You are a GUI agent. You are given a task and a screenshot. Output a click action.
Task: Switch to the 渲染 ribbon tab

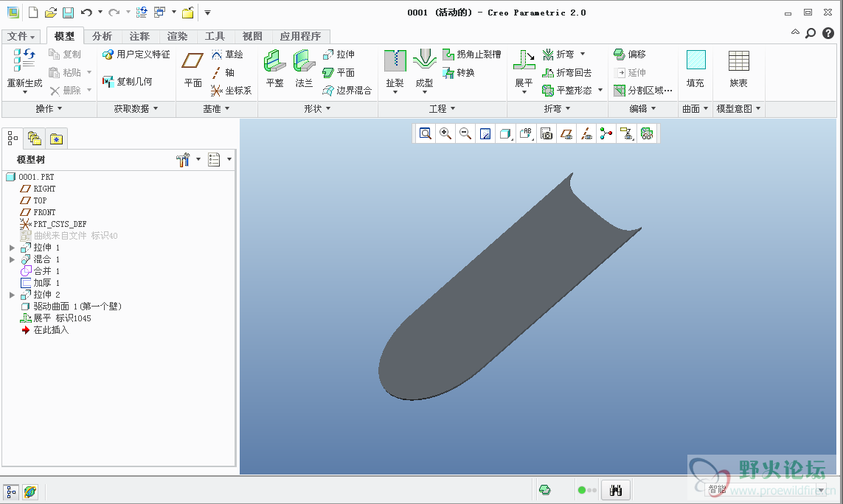click(x=178, y=36)
